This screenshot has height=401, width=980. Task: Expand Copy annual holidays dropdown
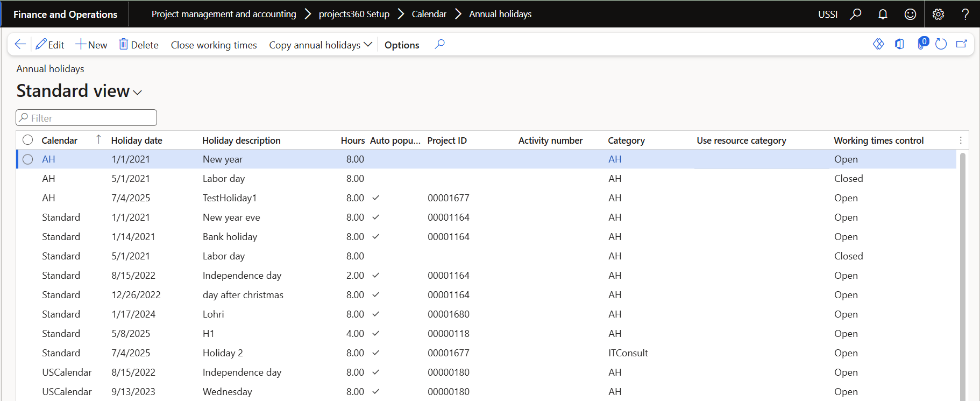(x=321, y=45)
